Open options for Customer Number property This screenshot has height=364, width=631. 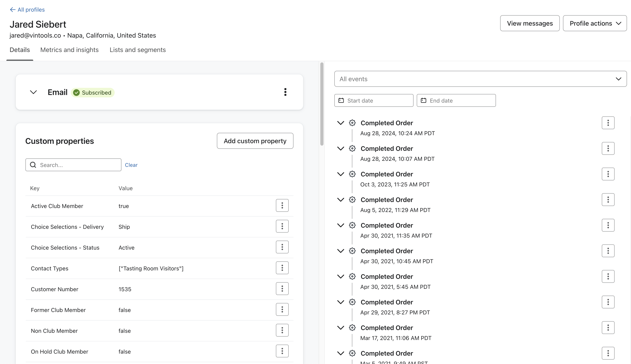(282, 289)
